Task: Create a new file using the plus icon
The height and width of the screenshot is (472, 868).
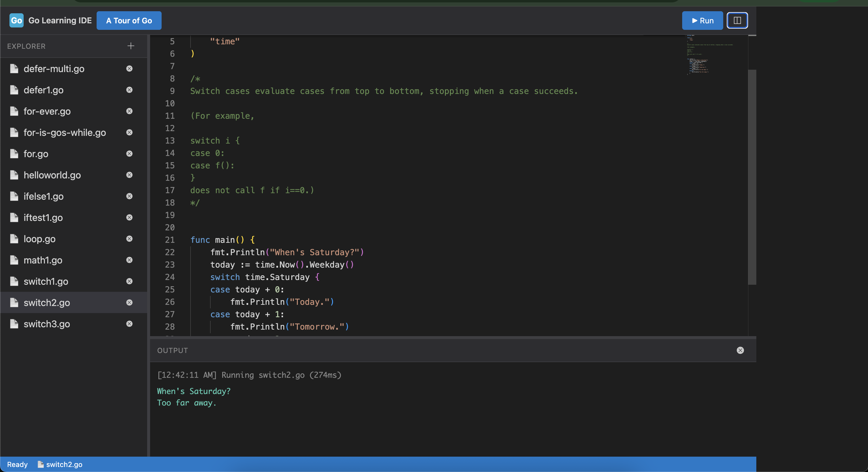Action: click(131, 46)
